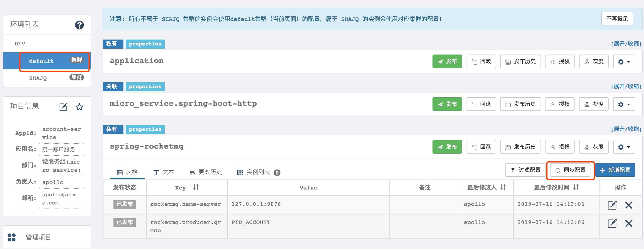This screenshot has height=249, width=644.
Task: Click 已发布 badge for rocketmq.producer.group
Action: (125, 222)
